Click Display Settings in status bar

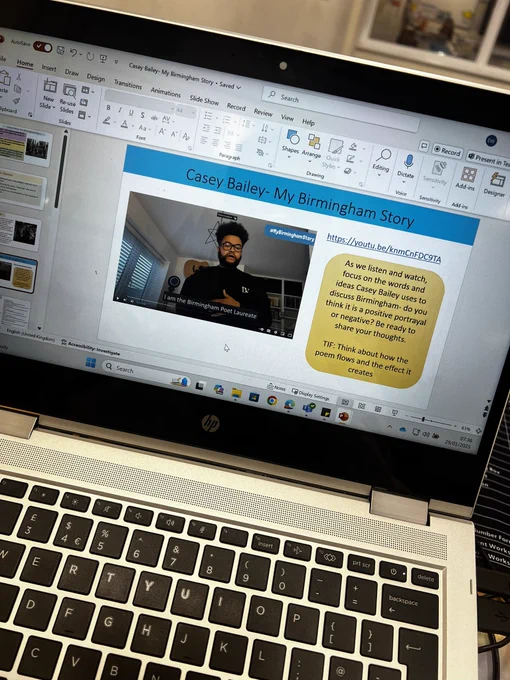[x=311, y=395]
